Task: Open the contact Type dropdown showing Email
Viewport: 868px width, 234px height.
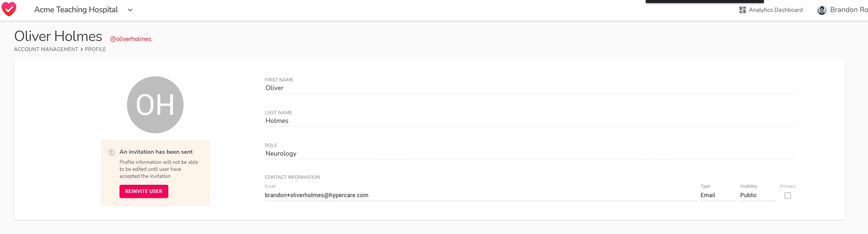Action: tap(718, 195)
